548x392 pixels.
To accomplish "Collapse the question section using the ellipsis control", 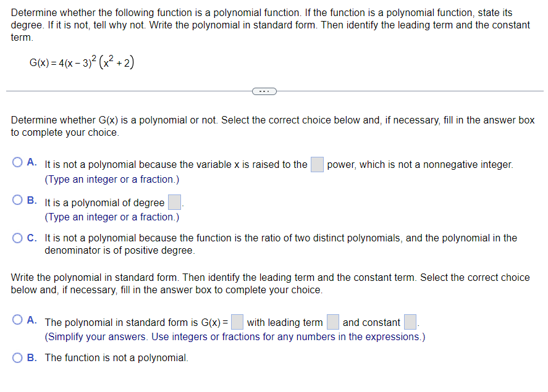I will click(x=264, y=91).
